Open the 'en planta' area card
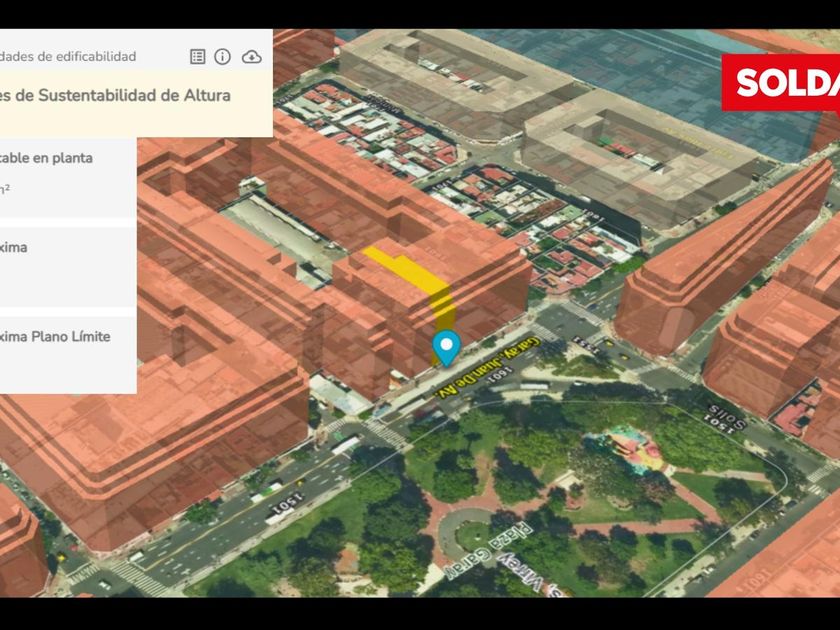This screenshot has width=840, height=630. (x=60, y=172)
